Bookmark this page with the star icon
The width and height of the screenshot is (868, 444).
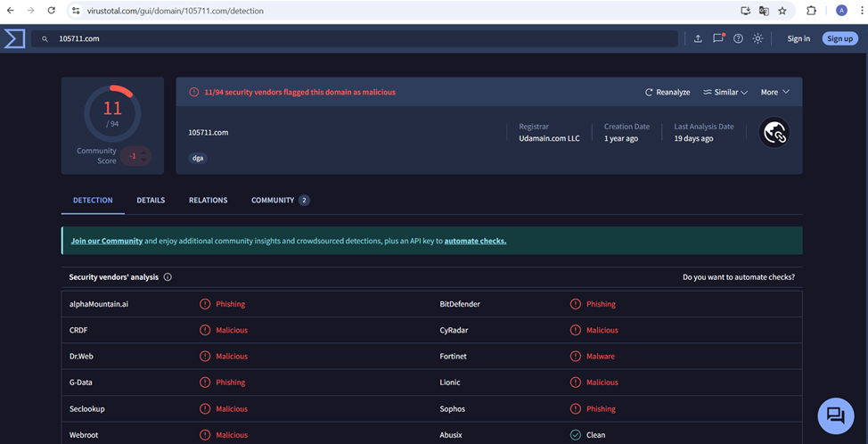coord(782,11)
